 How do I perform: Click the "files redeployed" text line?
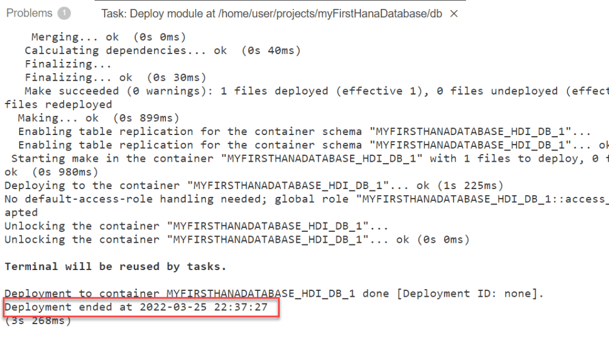(58, 104)
